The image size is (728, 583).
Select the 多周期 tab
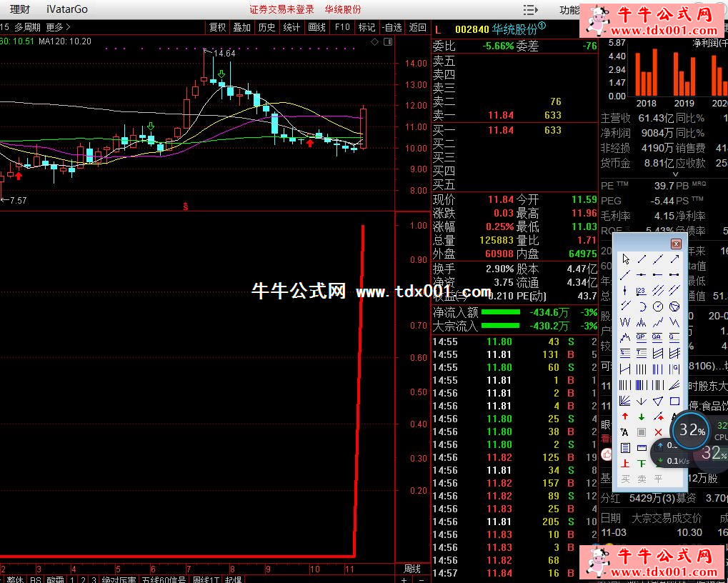tap(27, 27)
